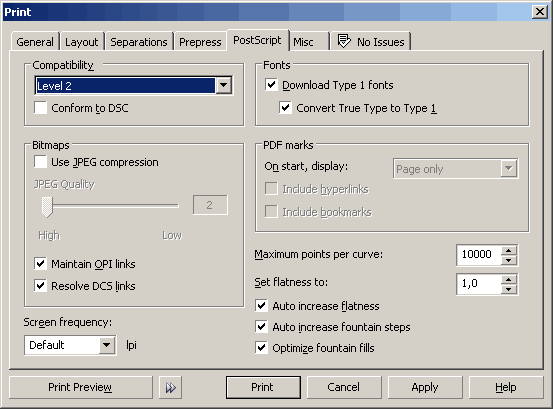Image resolution: width=553 pixels, height=409 pixels.
Task: Increase the set flatness spinner value
Action: click(x=509, y=280)
